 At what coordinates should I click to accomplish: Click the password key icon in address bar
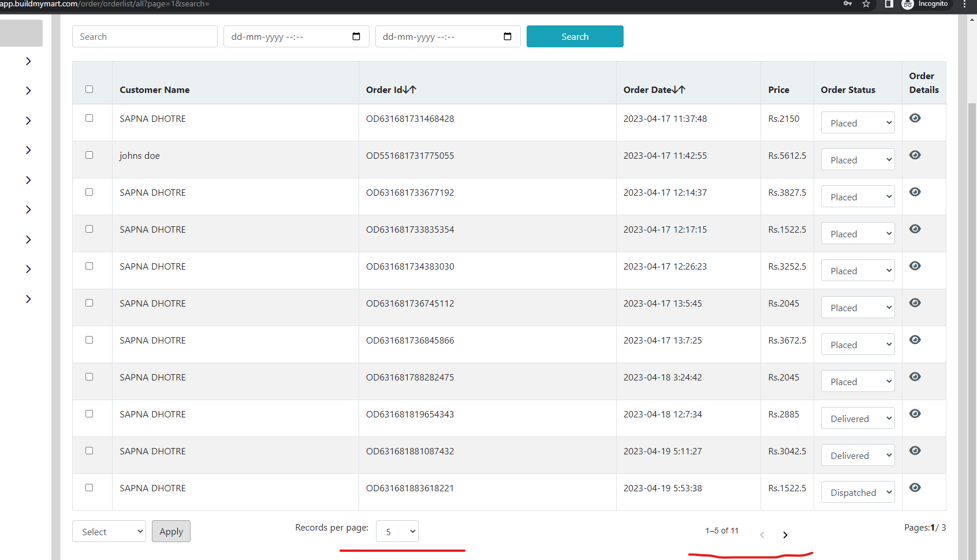(x=847, y=4)
